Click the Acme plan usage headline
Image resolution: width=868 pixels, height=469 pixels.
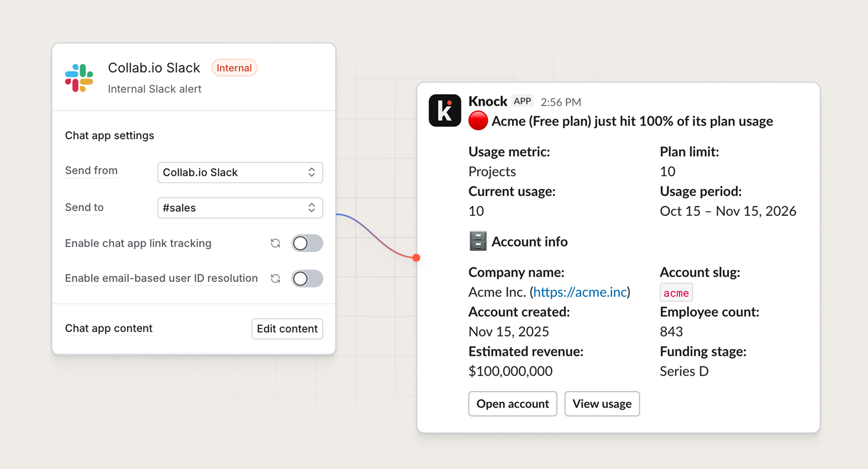click(x=632, y=121)
